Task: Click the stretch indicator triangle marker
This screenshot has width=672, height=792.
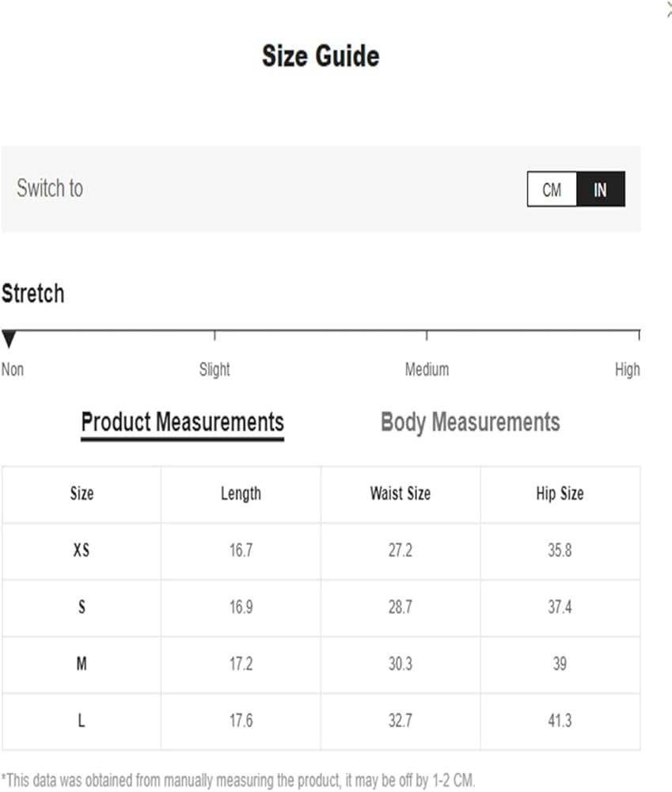Action: point(9,340)
